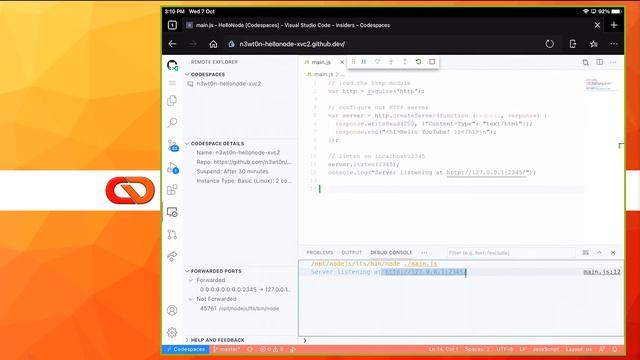Click the debug Step Out button

pos(404,62)
